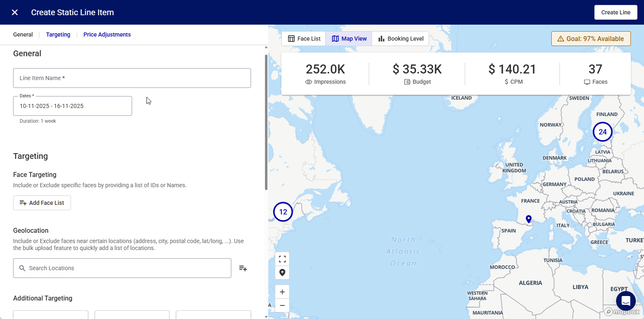Click the Line Item Name field

[x=132, y=78]
